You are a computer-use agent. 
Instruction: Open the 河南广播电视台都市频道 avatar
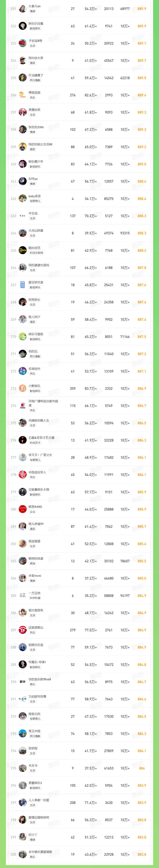click(x=23, y=406)
